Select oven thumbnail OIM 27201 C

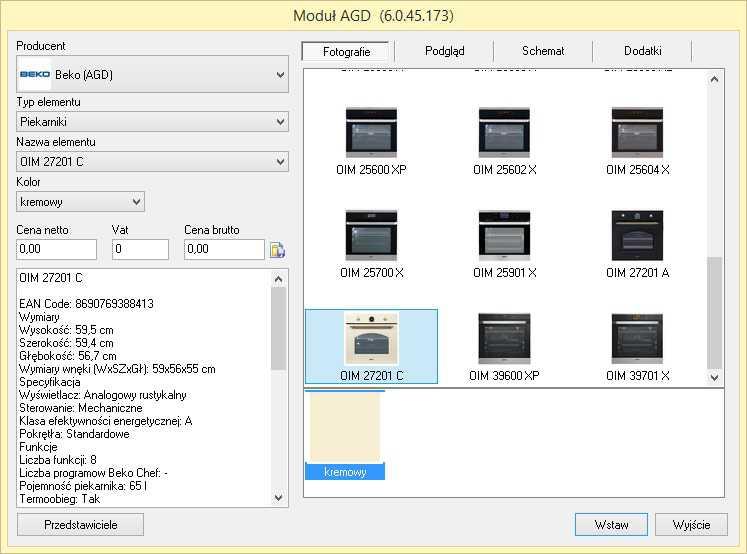click(x=371, y=346)
